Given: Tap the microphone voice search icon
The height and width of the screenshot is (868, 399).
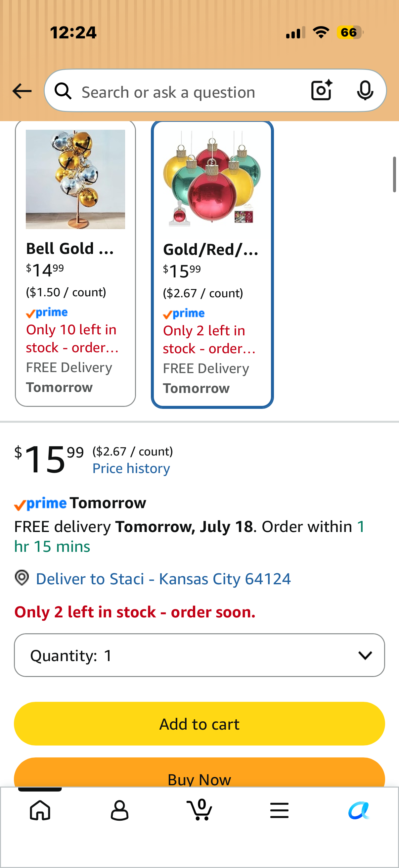Looking at the screenshot, I should click(365, 90).
